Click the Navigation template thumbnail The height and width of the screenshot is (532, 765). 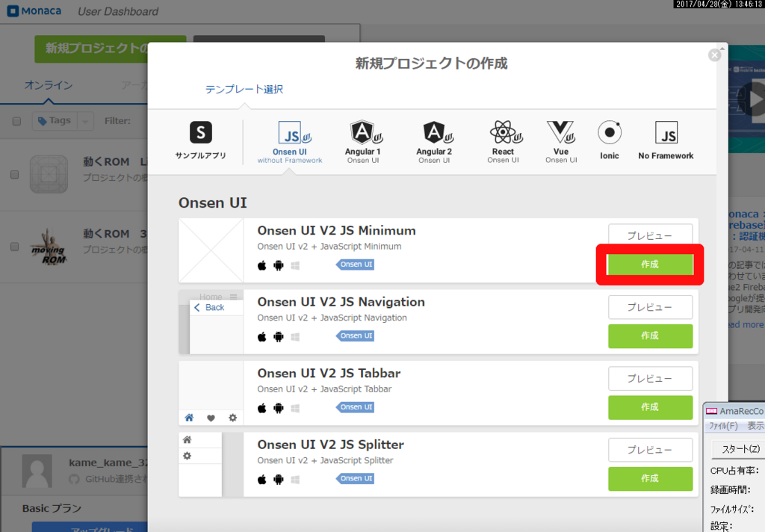(x=211, y=321)
